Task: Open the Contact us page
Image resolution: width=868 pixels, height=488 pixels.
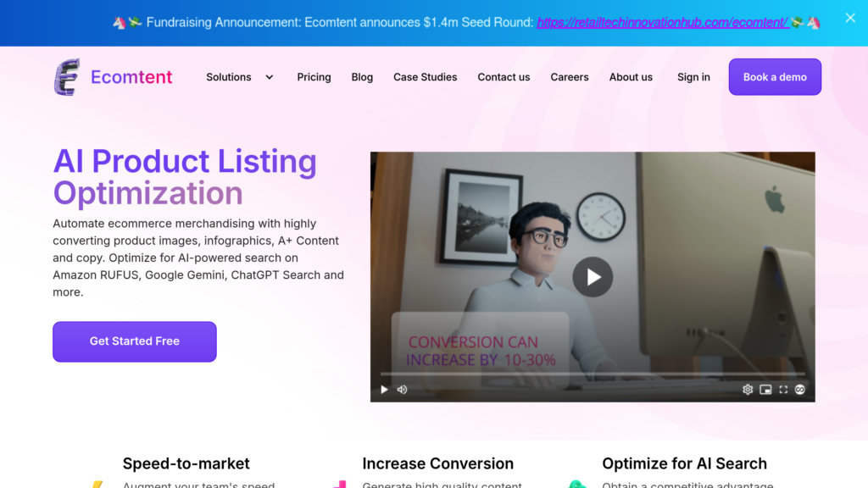Action: coord(504,77)
